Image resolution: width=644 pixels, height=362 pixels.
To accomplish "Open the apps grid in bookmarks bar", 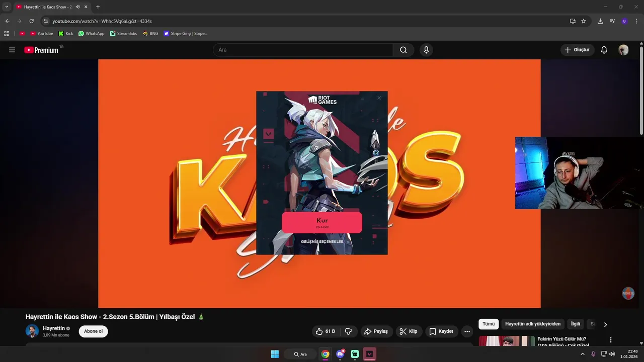I will pyautogui.click(x=7, y=34).
